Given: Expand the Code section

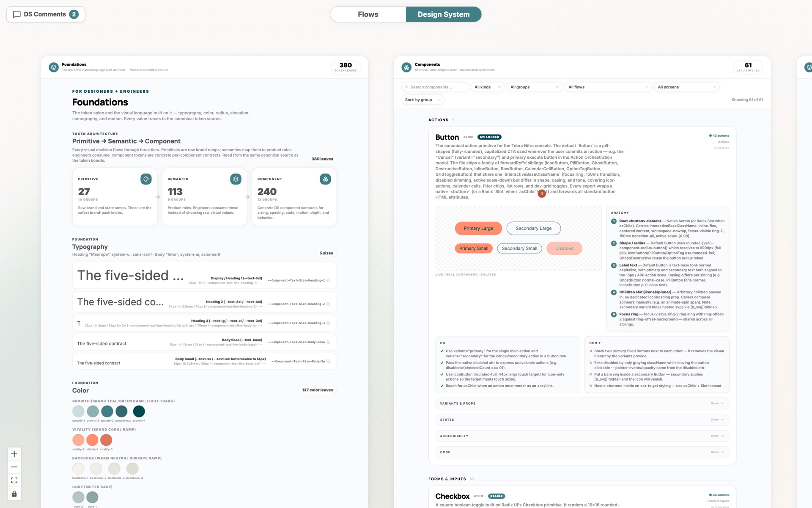Looking at the screenshot, I should [x=582, y=452].
